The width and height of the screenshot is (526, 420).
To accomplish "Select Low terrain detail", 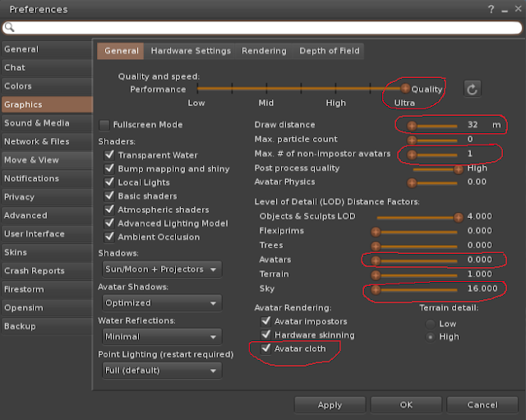I will (431, 324).
